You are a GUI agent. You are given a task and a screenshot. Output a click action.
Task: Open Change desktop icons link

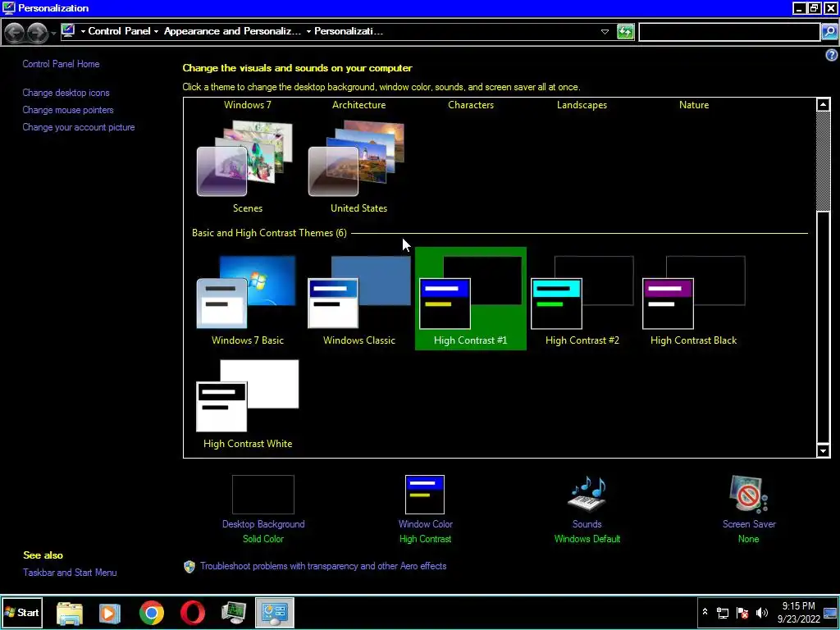66,93
